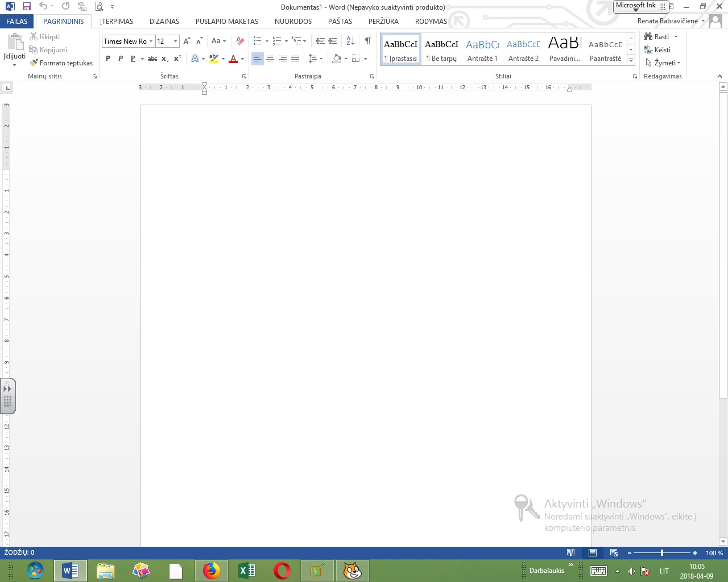Click the Paste (Įklijuoti) icon
The width and height of the screenshot is (728, 582).
15,42
